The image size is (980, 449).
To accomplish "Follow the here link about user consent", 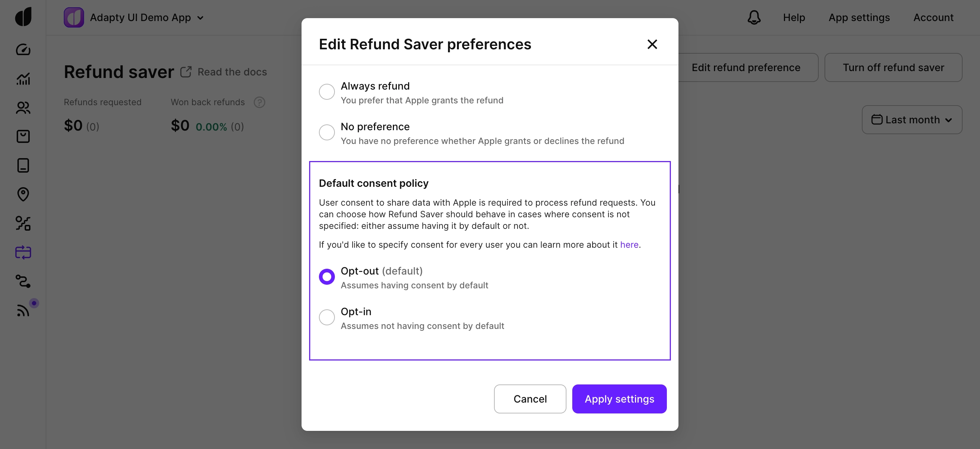I will pos(629,245).
